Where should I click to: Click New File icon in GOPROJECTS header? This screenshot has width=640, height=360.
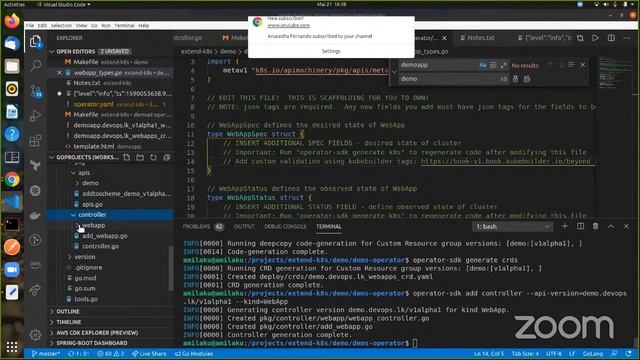coord(127,157)
